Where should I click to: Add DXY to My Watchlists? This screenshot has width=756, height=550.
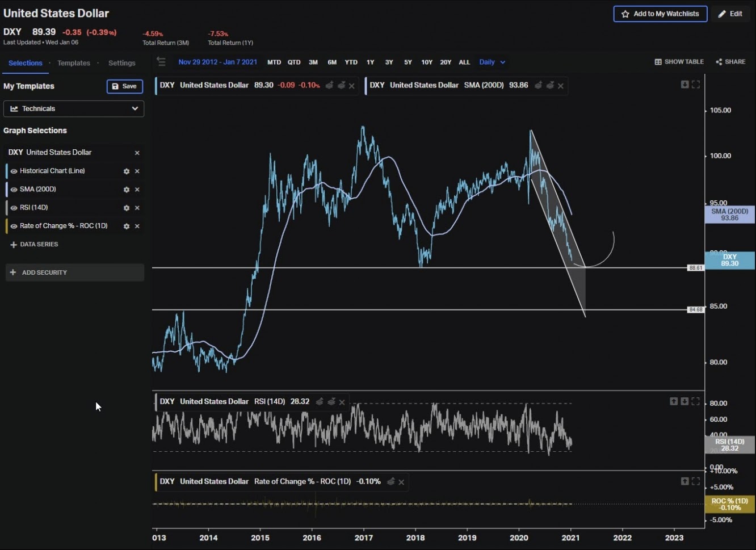[660, 14]
